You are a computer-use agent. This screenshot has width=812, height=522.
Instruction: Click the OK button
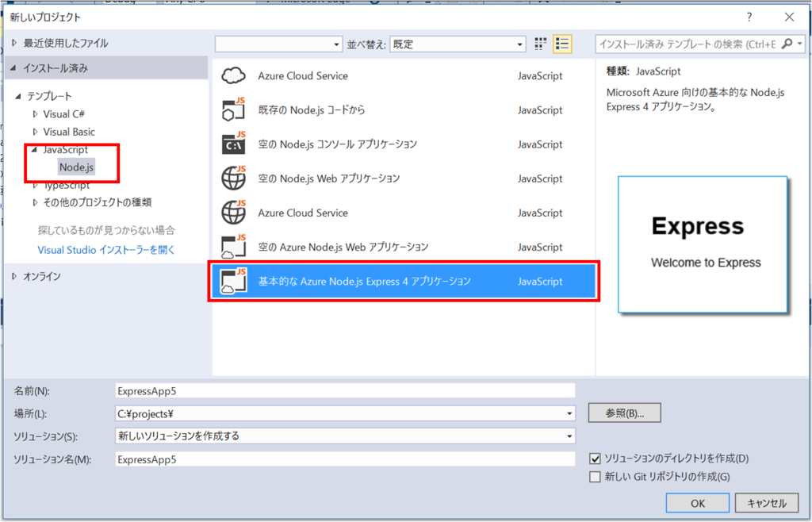point(698,503)
